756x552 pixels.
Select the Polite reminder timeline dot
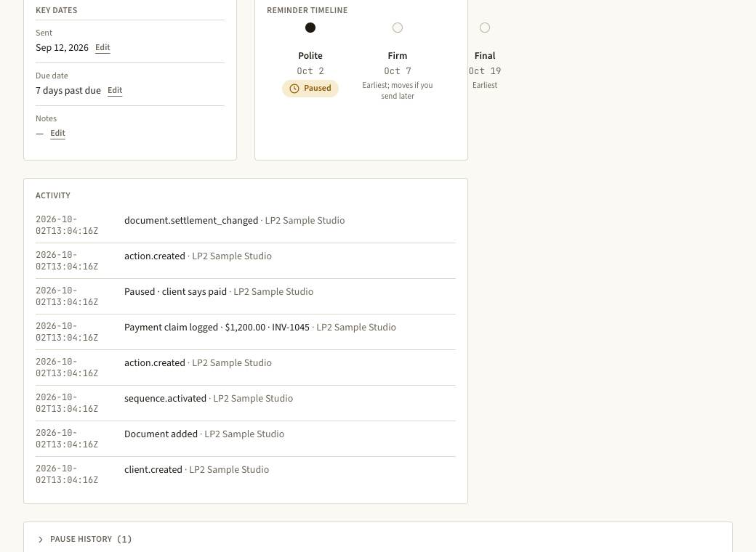point(310,28)
